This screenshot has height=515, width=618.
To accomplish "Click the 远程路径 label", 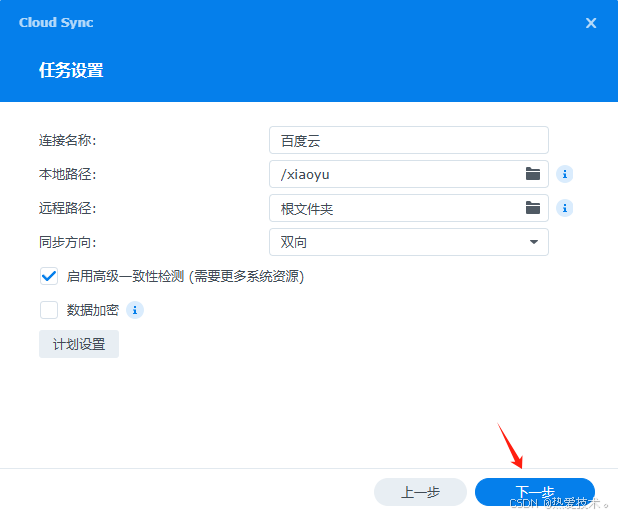I will [67, 208].
